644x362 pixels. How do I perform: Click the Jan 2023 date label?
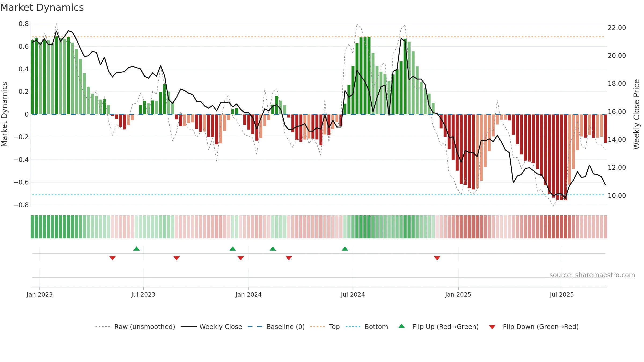[40, 294]
